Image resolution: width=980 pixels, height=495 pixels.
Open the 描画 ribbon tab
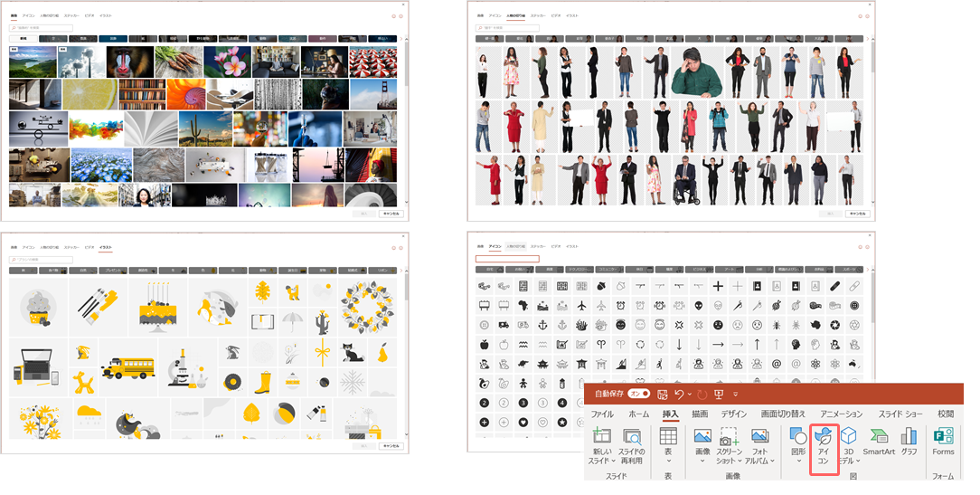pos(700,414)
